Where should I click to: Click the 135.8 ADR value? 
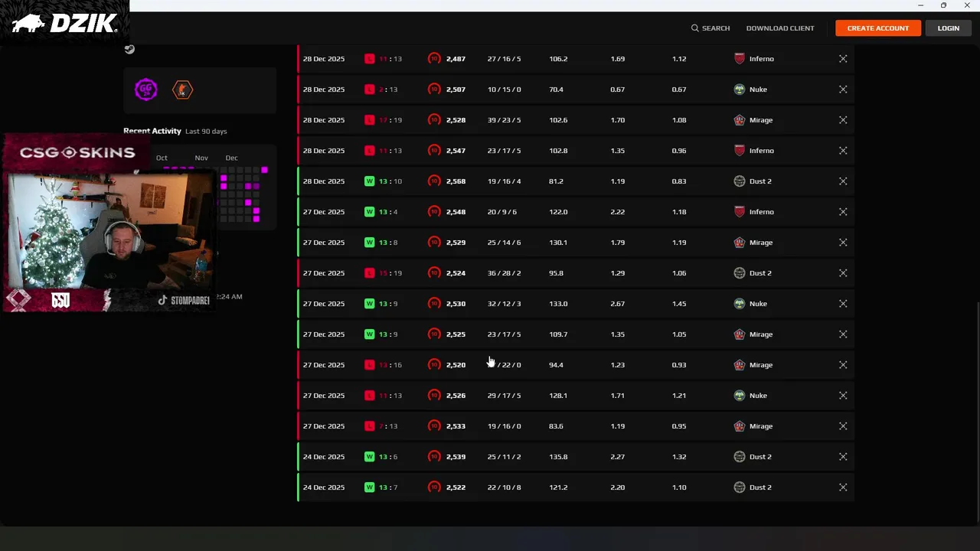pos(558,457)
